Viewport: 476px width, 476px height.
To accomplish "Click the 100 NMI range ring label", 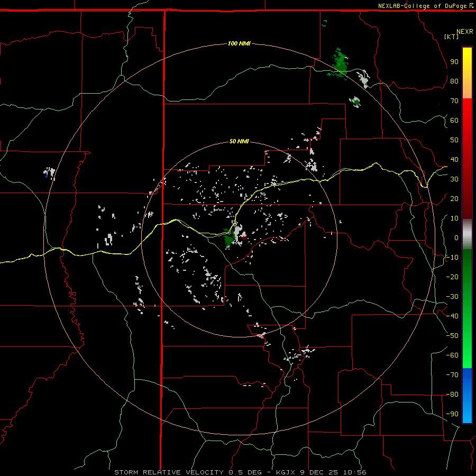I will 239,43.
